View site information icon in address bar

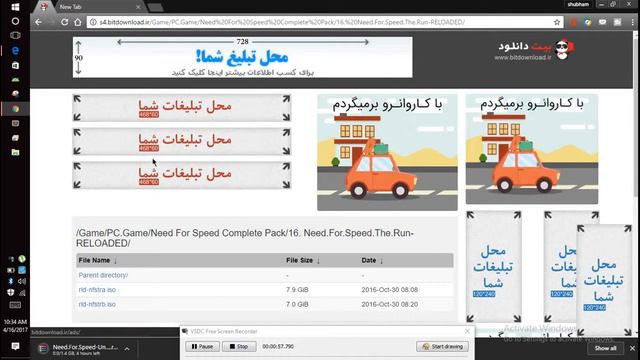pyautogui.click(x=93, y=22)
